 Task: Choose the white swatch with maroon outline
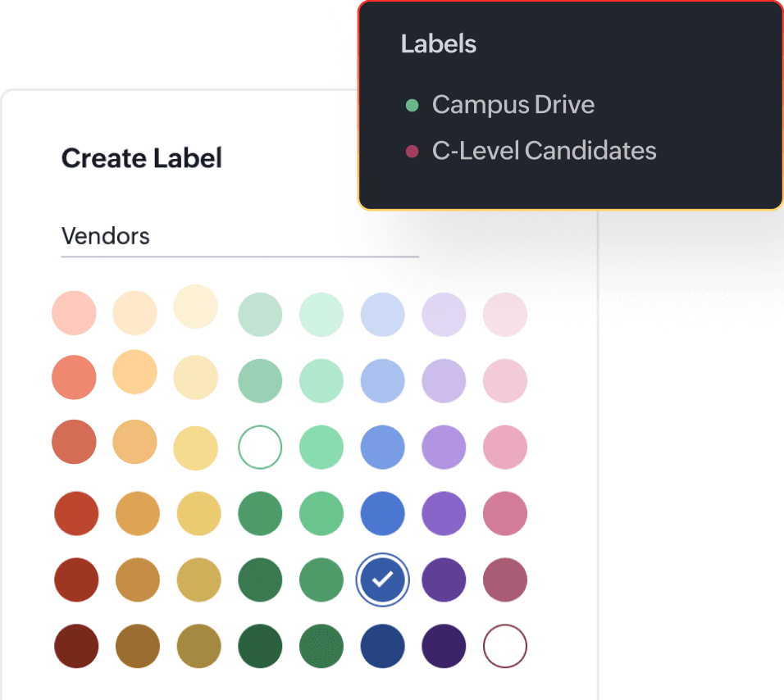(505, 647)
